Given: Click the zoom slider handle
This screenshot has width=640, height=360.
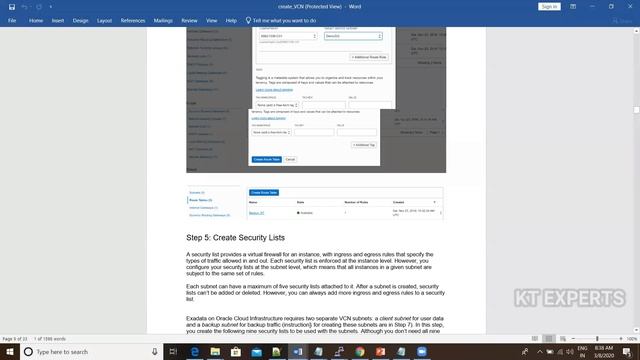Looking at the screenshot, I should point(597,339).
